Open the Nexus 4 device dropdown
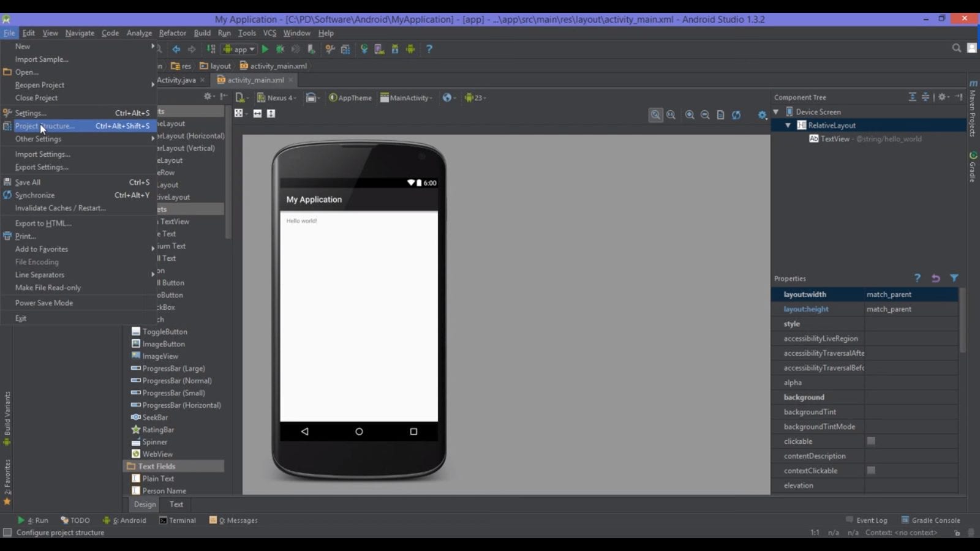Screen dimensions: 980x551 pos(277,98)
